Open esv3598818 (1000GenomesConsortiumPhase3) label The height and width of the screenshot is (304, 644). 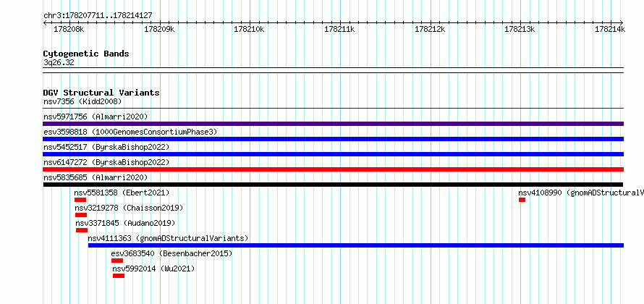(130, 132)
